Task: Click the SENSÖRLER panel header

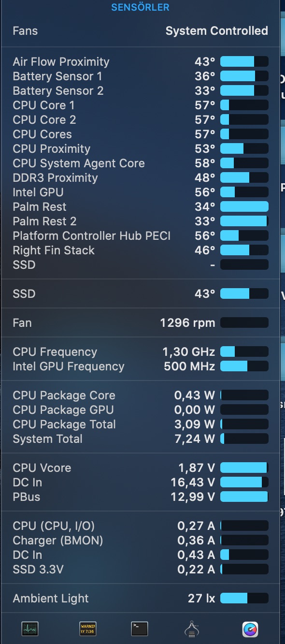Action: [x=140, y=7]
